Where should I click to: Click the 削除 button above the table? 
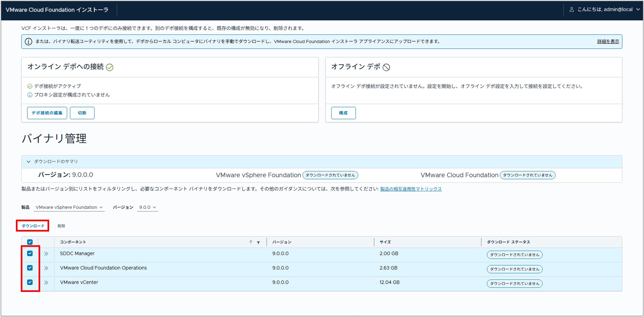click(61, 226)
